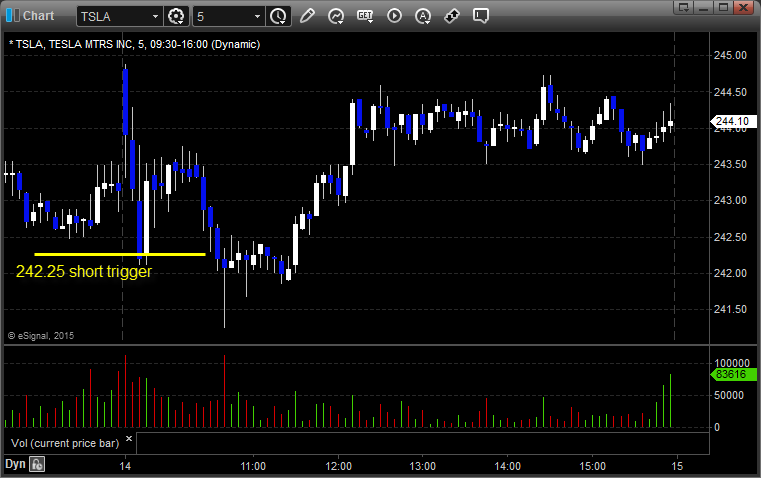Viewport: 761px width, 478px height.
Task: Click the 245.00 price axis label
Action: 730,55
